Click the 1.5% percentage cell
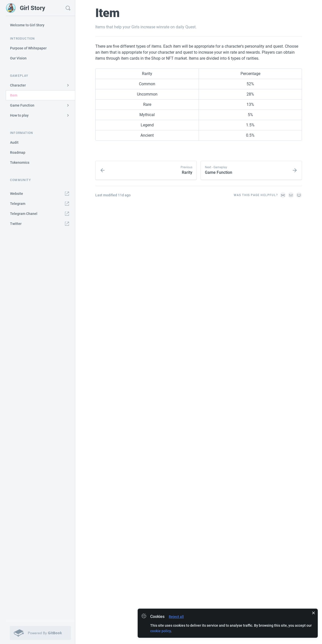Screen dimensions: 322x644 click(x=250, y=125)
